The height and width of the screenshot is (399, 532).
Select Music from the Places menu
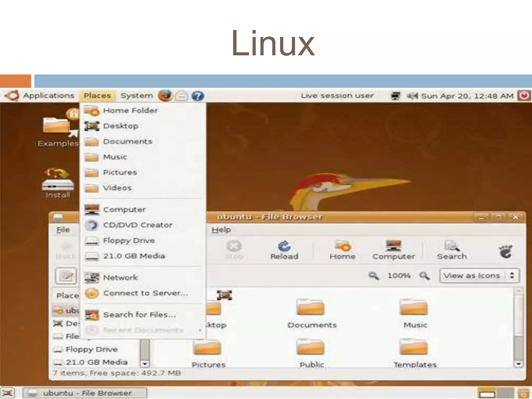(x=143, y=157)
